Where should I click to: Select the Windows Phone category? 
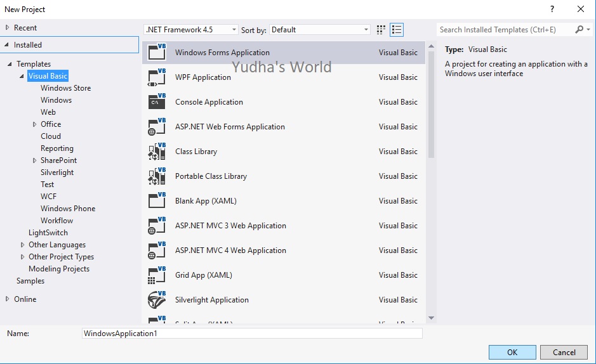pyautogui.click(x=68, y=209)
